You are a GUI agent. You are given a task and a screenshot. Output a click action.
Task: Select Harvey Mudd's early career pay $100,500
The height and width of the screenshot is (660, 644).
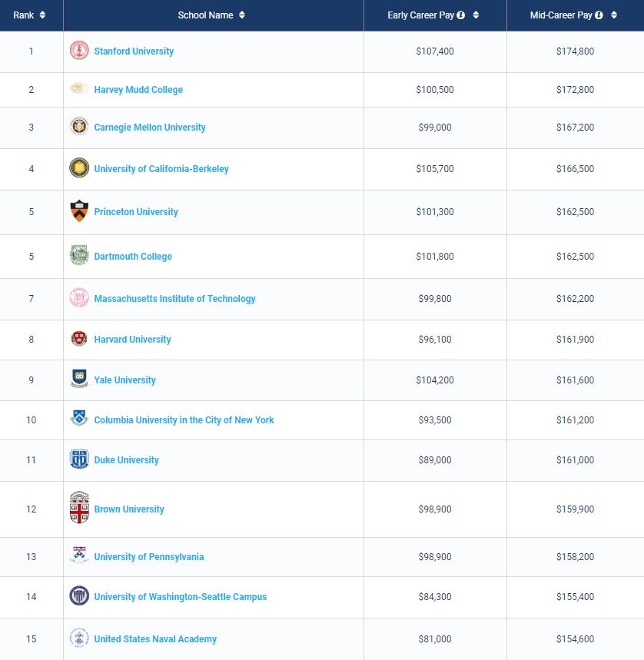pos(435,90)
